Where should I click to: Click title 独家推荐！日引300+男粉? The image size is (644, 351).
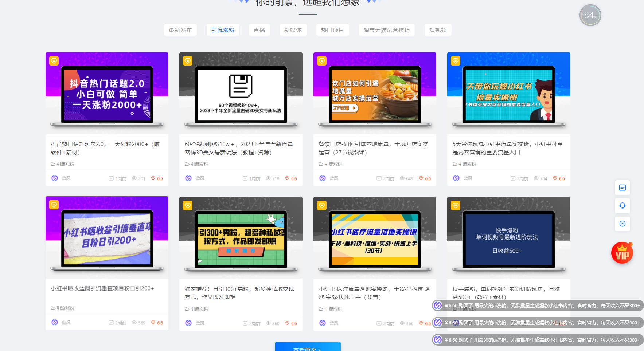pos(239,293)
